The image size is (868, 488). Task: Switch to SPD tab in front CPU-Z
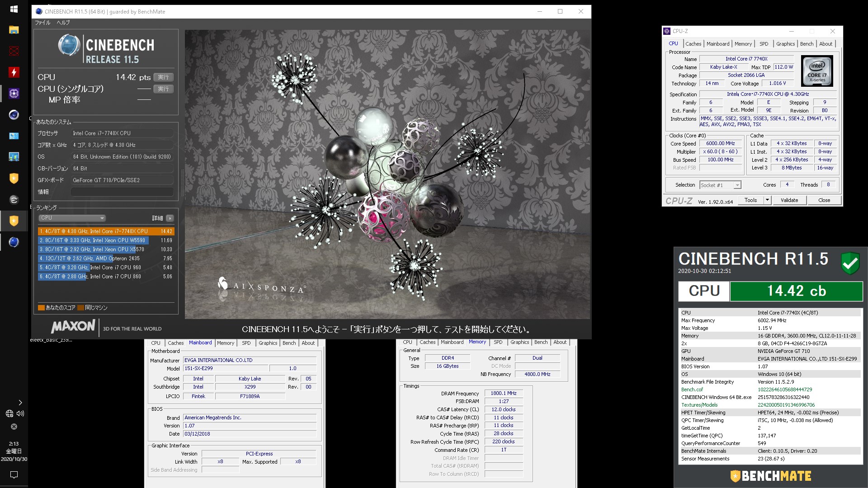[x=764, y=44]
